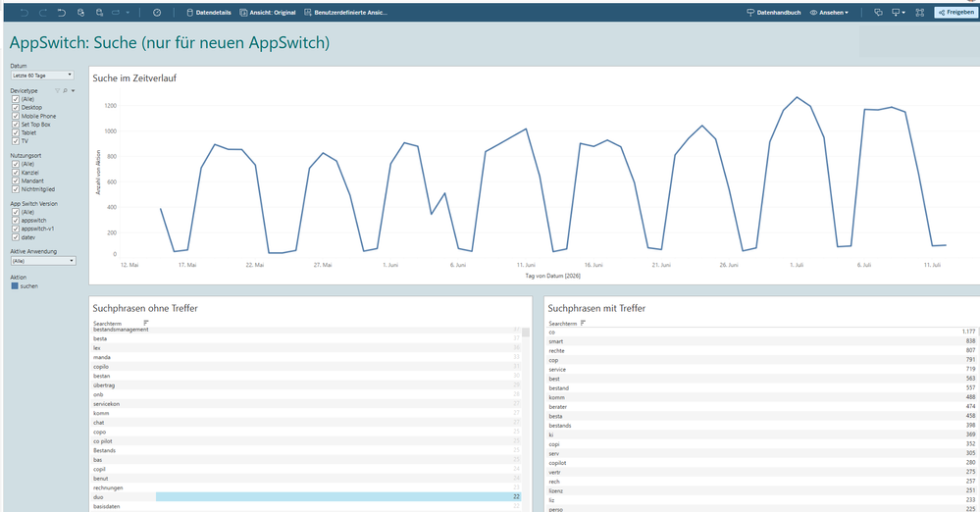Image resolution: width=980 pixels, height=512 pixels.
Task: Click the pause auto-updates icon
Action: click(x=99, y=13)
